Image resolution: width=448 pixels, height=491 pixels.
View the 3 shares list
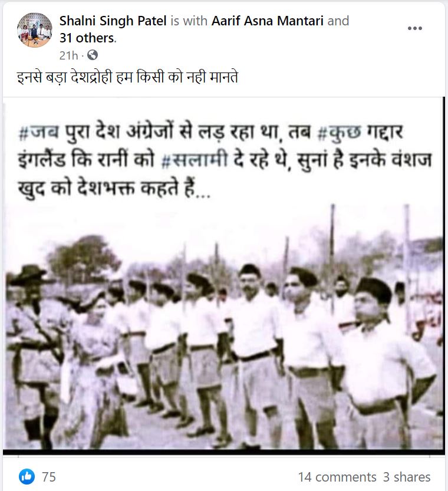click(407, 477)
